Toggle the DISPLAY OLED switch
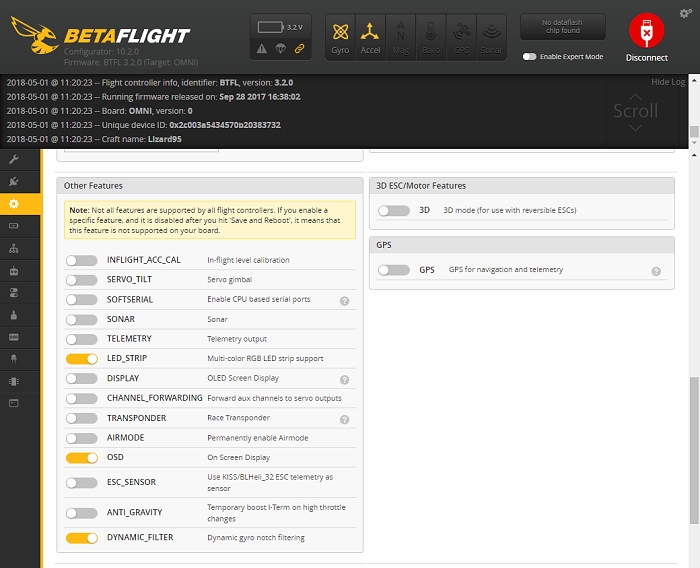The height and width of the screenshot is (568, 700). pos(81,379)
